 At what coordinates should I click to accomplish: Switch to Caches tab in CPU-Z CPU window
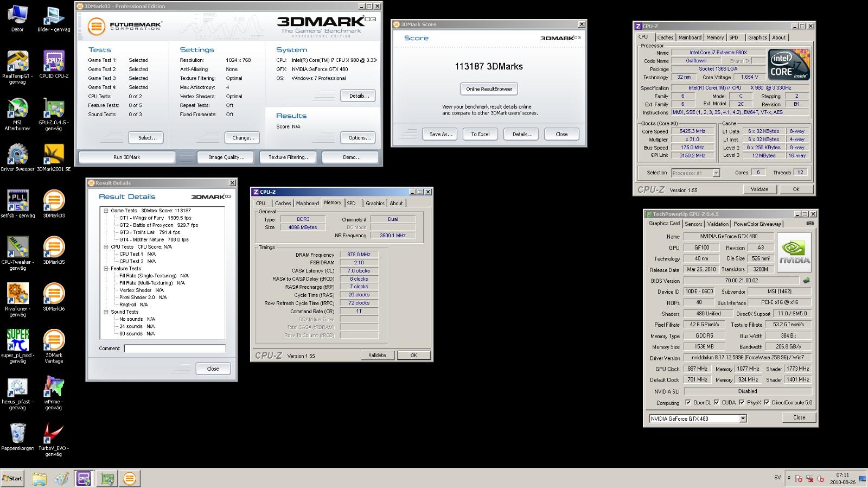click(665, 37)
